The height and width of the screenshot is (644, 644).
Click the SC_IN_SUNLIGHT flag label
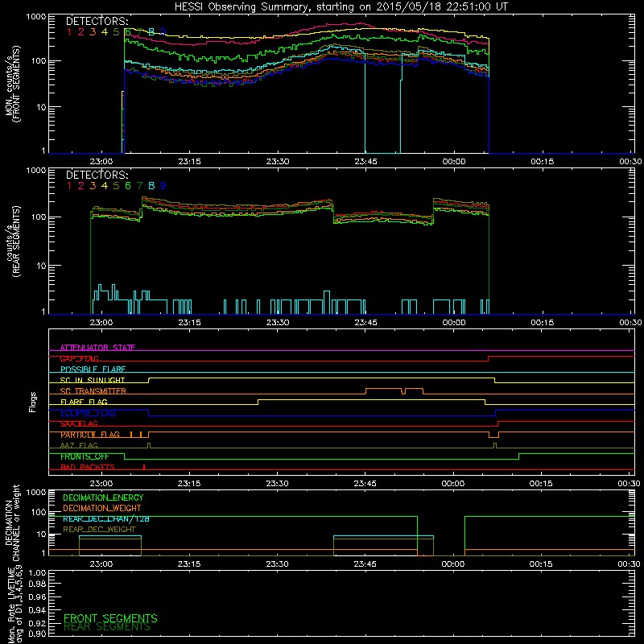[x=93, y=380]
